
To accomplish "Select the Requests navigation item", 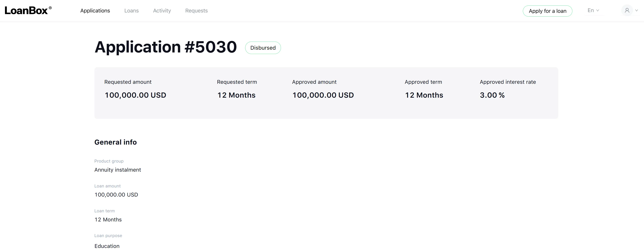I will pyautogui.click(x=196, y=10).
